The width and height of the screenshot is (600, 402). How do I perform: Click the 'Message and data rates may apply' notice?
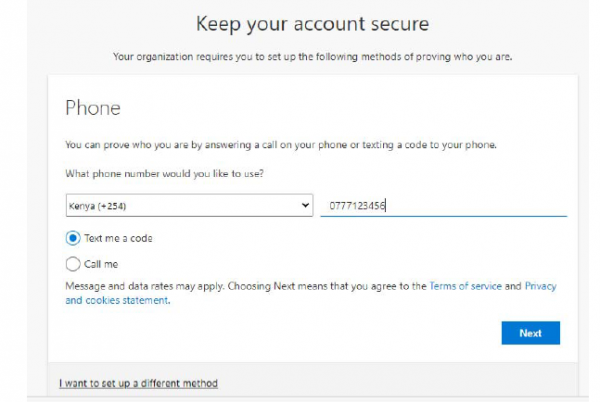pyautogui.click(x=145, y=286)
